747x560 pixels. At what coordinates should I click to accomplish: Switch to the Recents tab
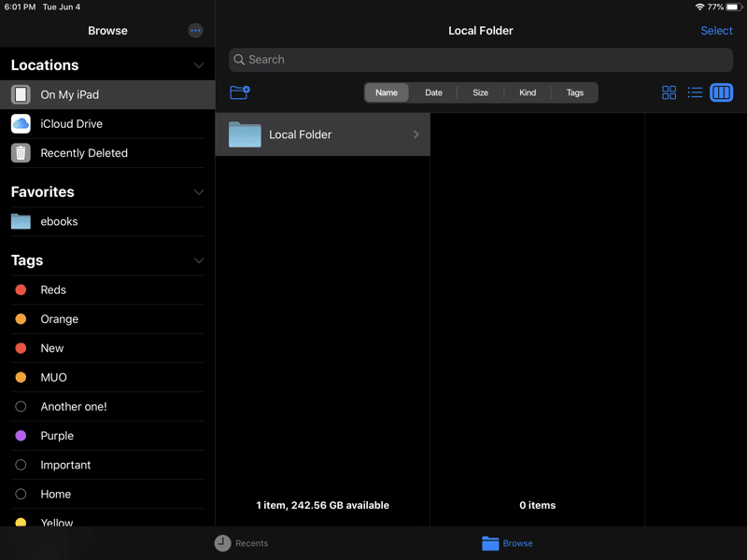pos(241,543)
